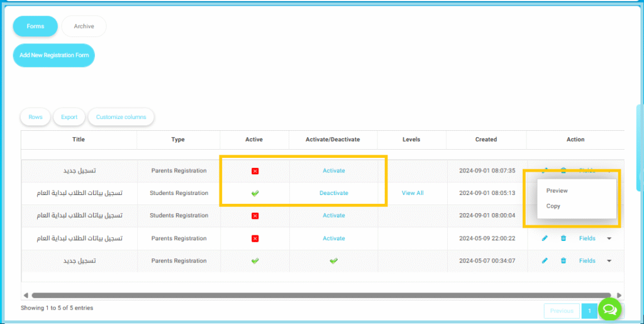The height and width of the screenshot is (324, 644).
Task: Open the Rows count selector
Action: pos(35,117)
